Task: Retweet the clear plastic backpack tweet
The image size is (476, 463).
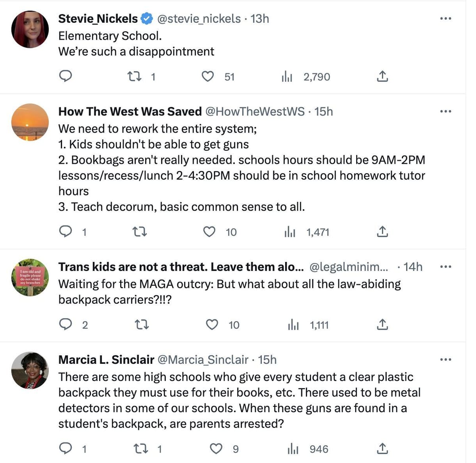Action: tap(141, 449)
